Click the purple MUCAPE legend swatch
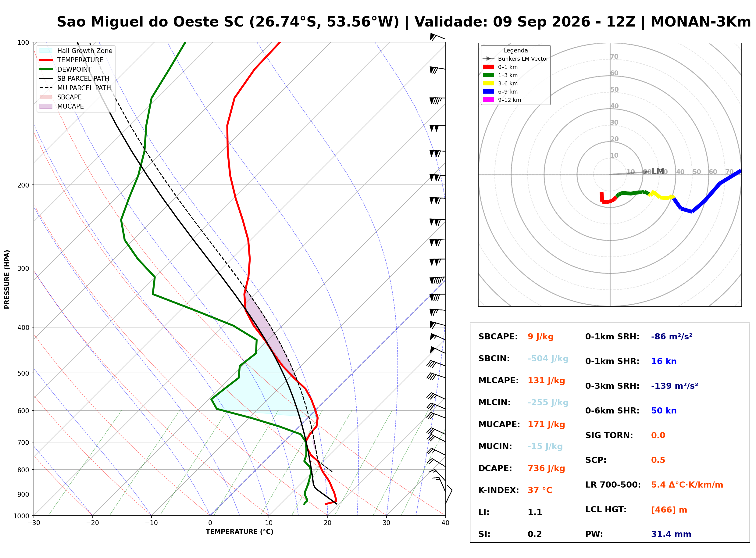This screenshot has height=558, width=756. (x=46, y=106)
